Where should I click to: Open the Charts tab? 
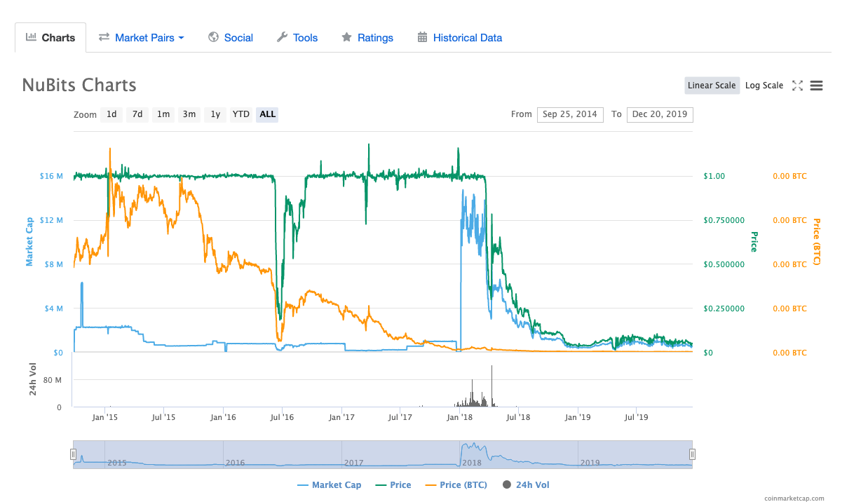50,38
